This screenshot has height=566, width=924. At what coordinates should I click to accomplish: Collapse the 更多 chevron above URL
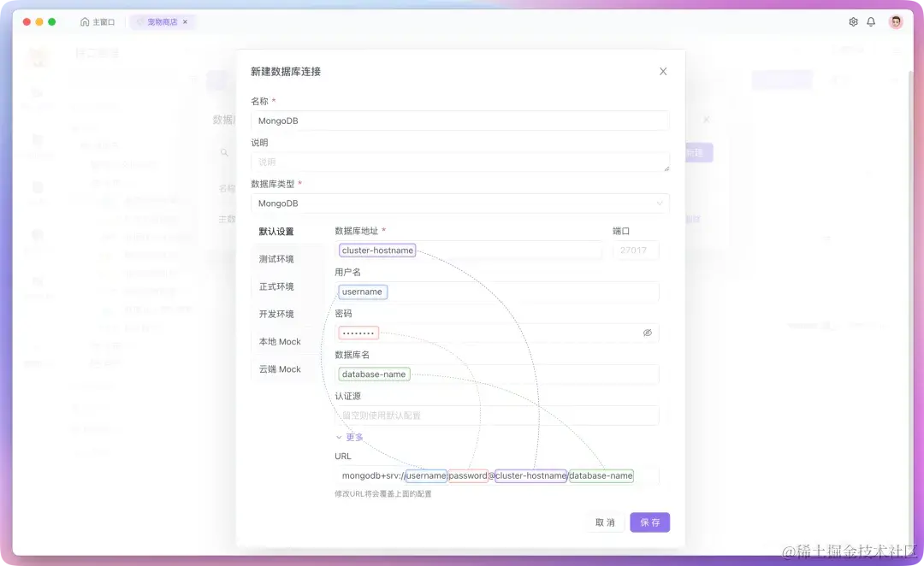(x=340, y=436)
